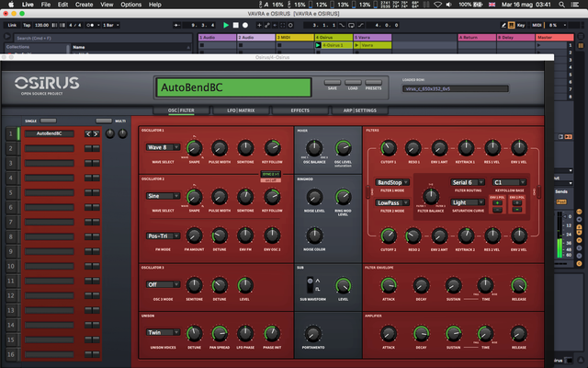Click the Apple menu icon
Viewport: 588px width, 368px height.
(11, 5)
